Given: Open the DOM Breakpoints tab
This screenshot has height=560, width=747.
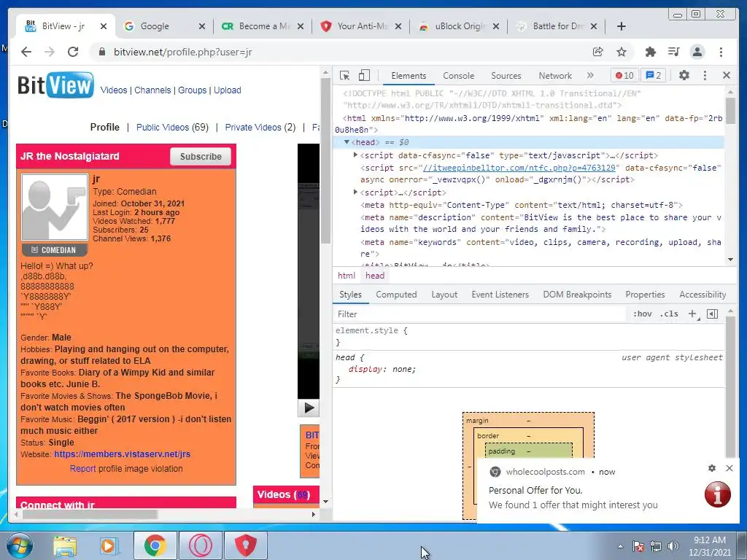Looking at the screenshot, I should 578,295.
